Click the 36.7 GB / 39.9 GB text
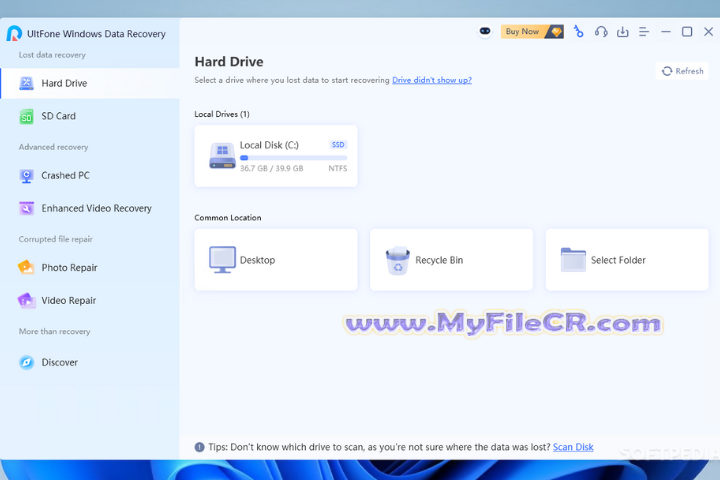The height and width of the screenshot is (480, 720). (x=271, y=169)
